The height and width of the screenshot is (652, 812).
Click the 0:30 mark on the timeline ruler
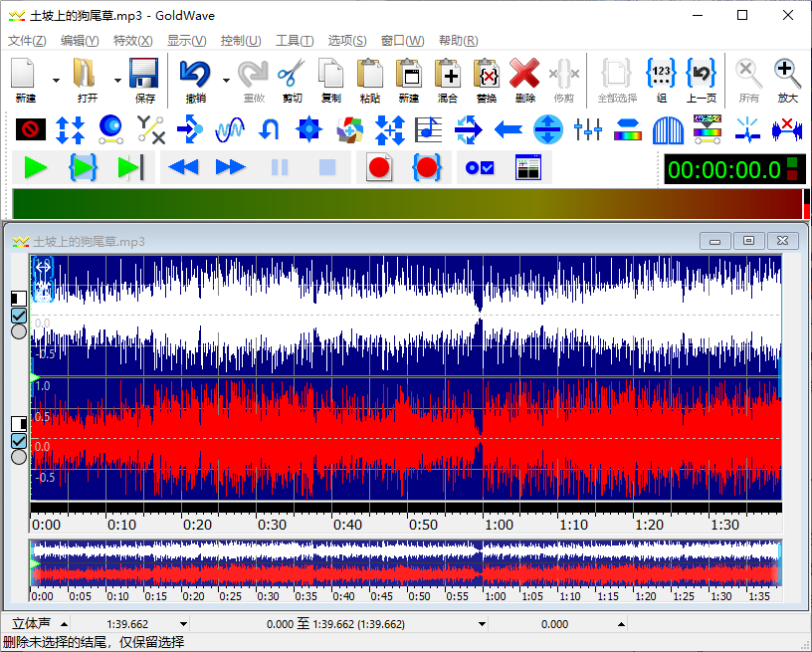point(272,525)
